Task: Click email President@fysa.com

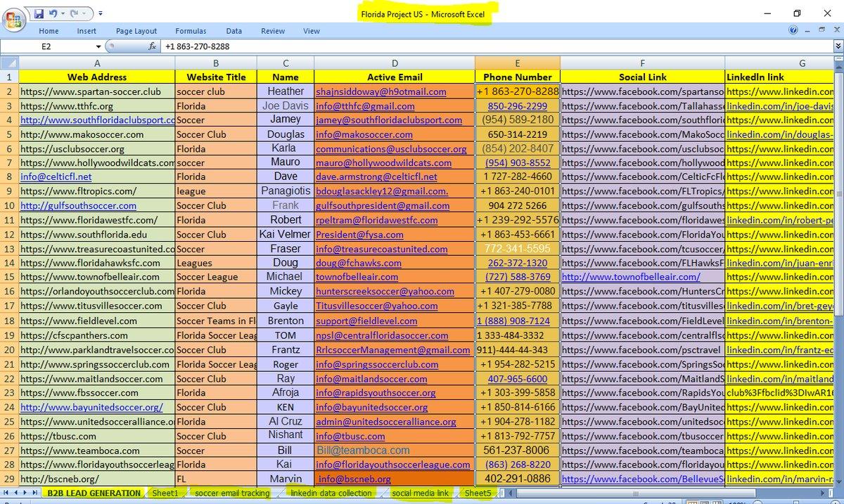Action: coord(358,235)
